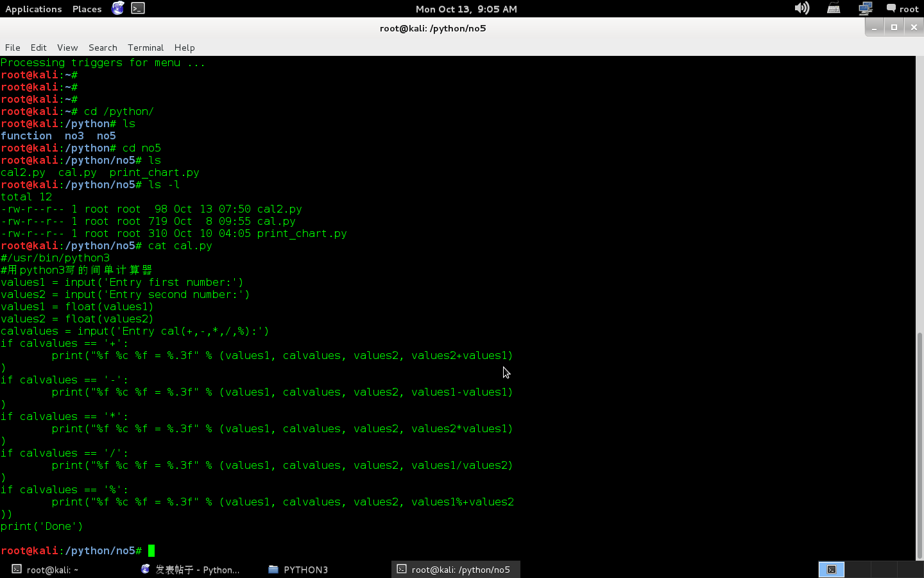Open the Places menu
924x578 pixels.
(x=87, y=8)
